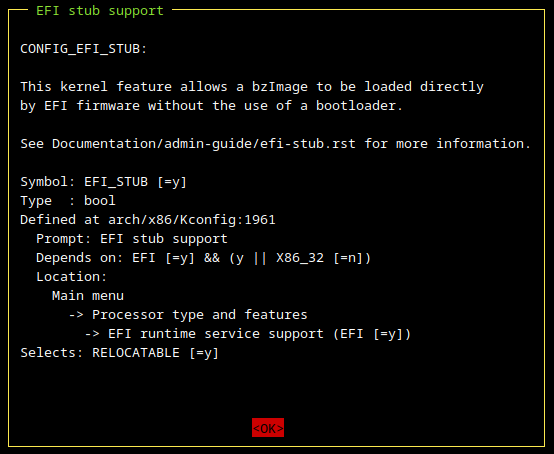Click the Documentation/admin-guide/efi-stub.rst path
This screenshot has height=454, width=554.
click(x=204, y=143)
